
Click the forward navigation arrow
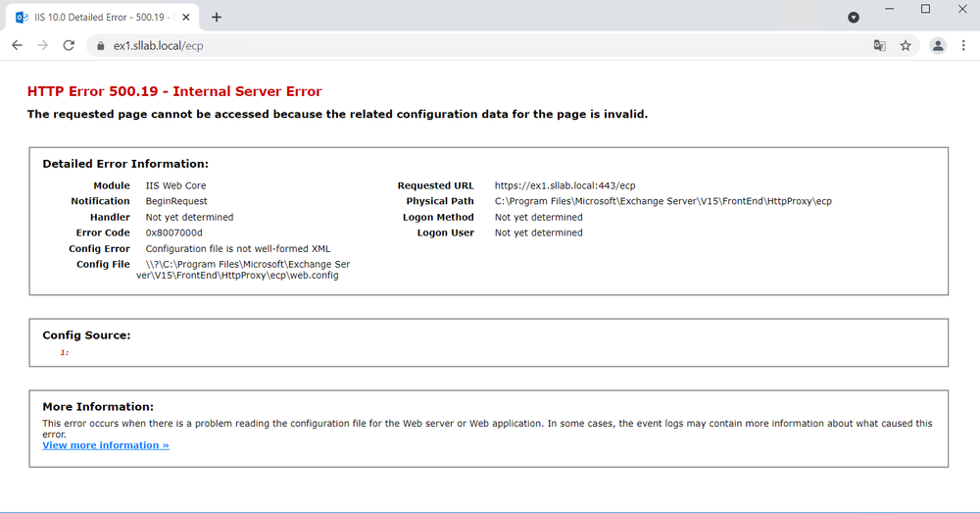[x=42, y=46]
